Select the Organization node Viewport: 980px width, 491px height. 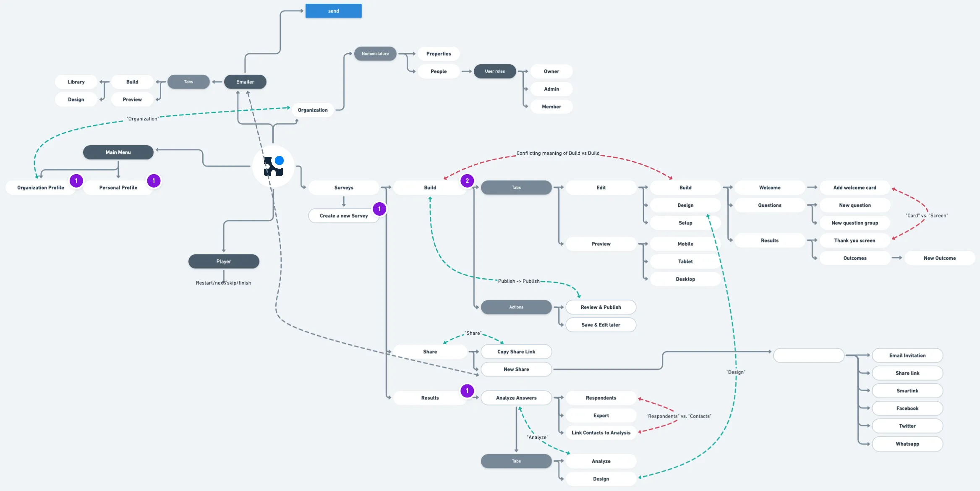[313, 110]
